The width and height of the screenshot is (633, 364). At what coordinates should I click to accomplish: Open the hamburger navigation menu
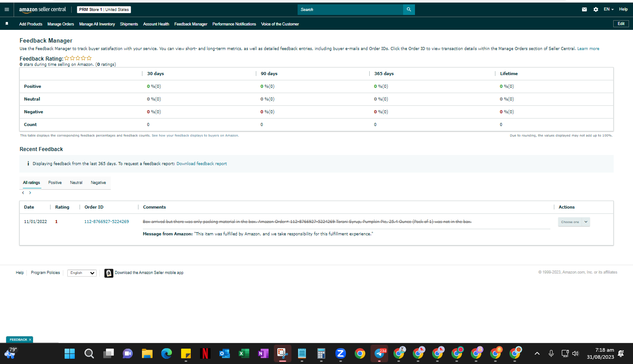6,9
